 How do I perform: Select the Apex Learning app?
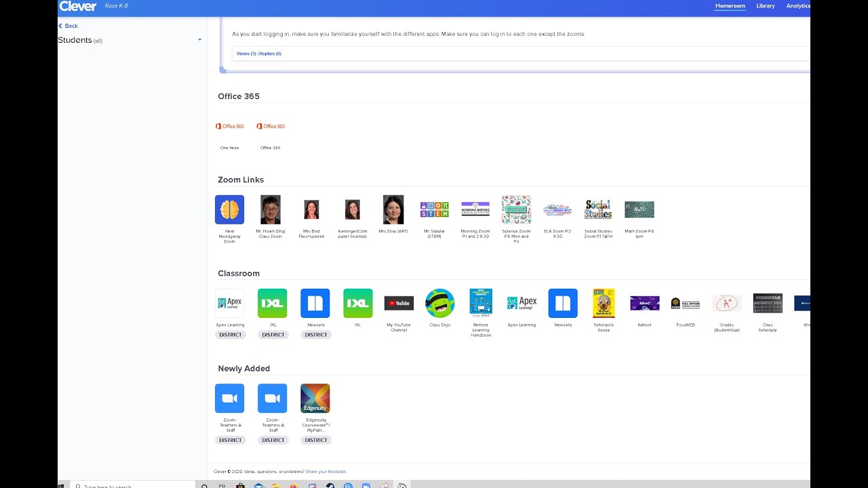[x=230, y=303]
